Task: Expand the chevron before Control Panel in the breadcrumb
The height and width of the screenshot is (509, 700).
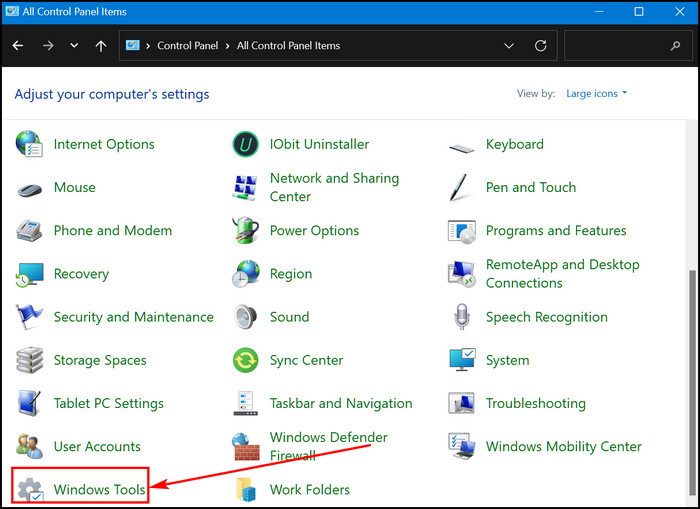Action: click(148, 46)
